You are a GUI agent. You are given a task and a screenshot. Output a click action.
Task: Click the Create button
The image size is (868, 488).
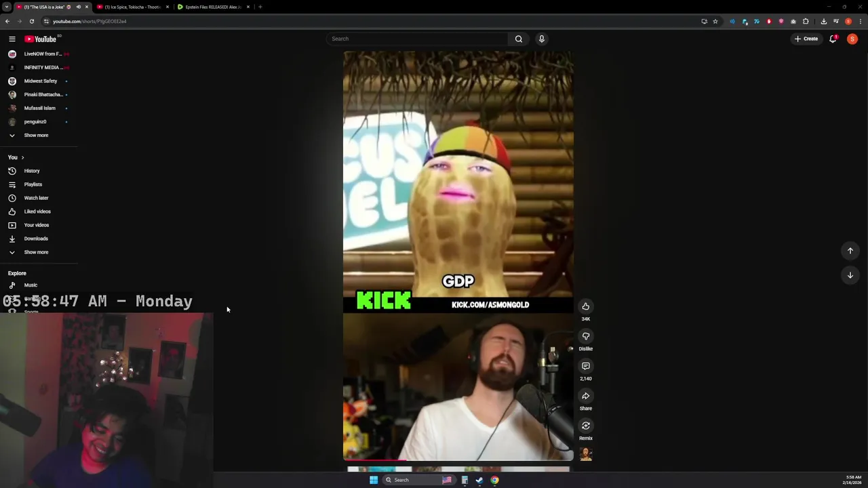(x=806, y=39)
